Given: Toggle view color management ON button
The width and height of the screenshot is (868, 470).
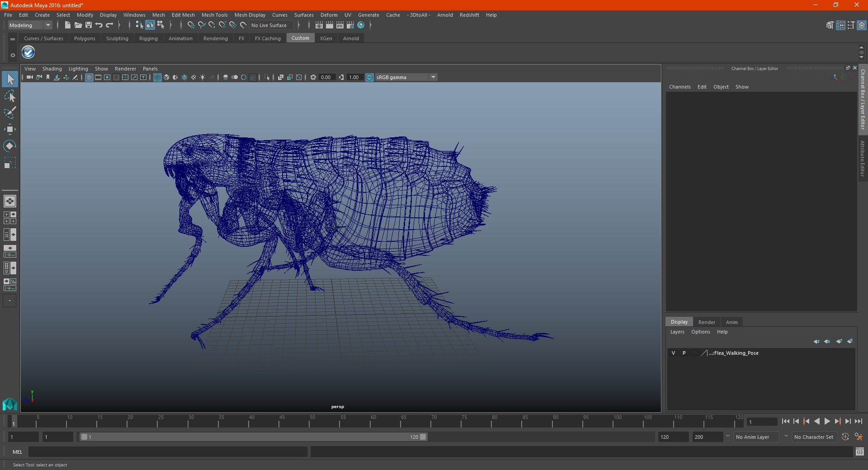Looking at the screenshot, I should point(369,77).
